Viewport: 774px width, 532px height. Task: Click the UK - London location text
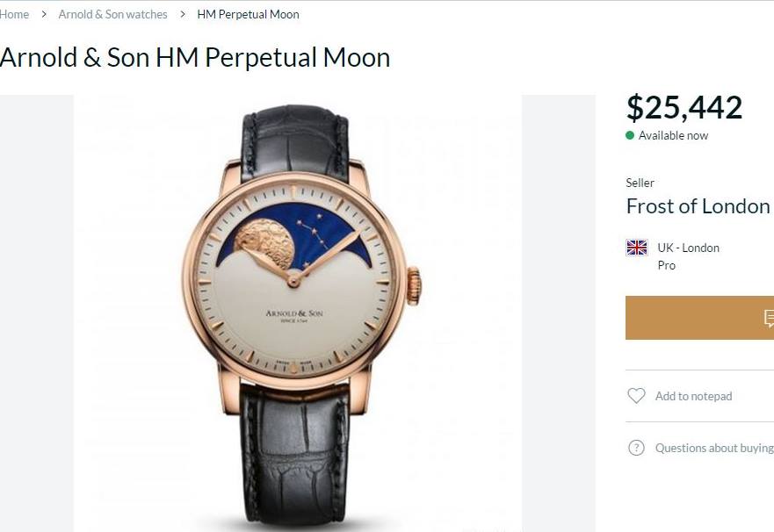[x=688, y=248]
